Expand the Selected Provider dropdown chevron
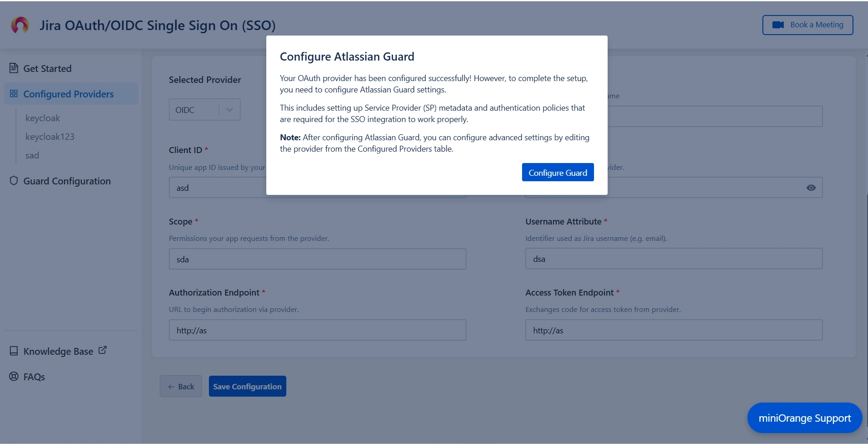This screenshot has width=868, height=444. click(229, 110)
